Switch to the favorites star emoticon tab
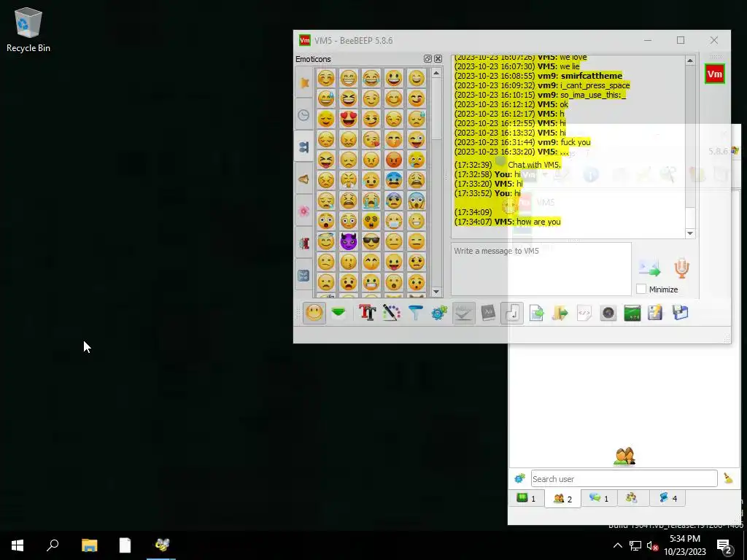This screenshot has width=747, height=560. pos(303,82)
